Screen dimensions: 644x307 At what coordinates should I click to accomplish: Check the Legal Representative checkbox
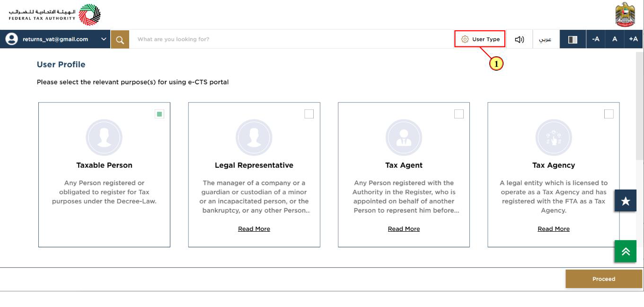[x=309, y=114]
